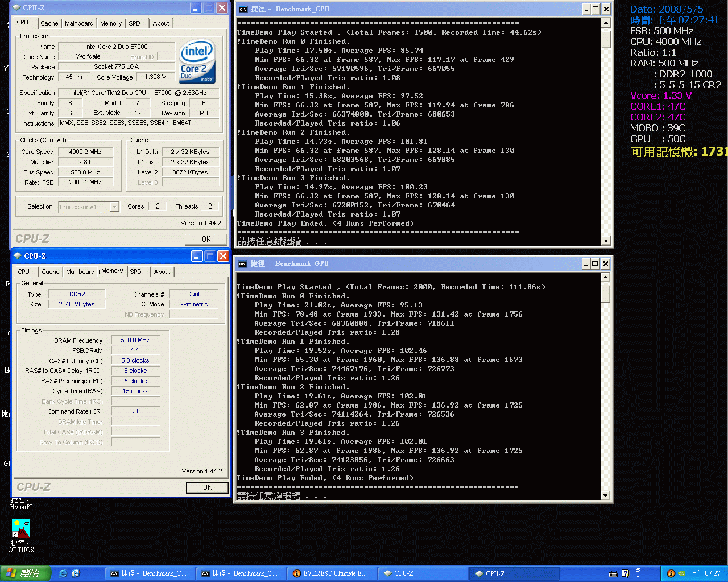Click title icon of CPU-Z memory timings window
The image size is (728, 582).
tap(18, 256)
